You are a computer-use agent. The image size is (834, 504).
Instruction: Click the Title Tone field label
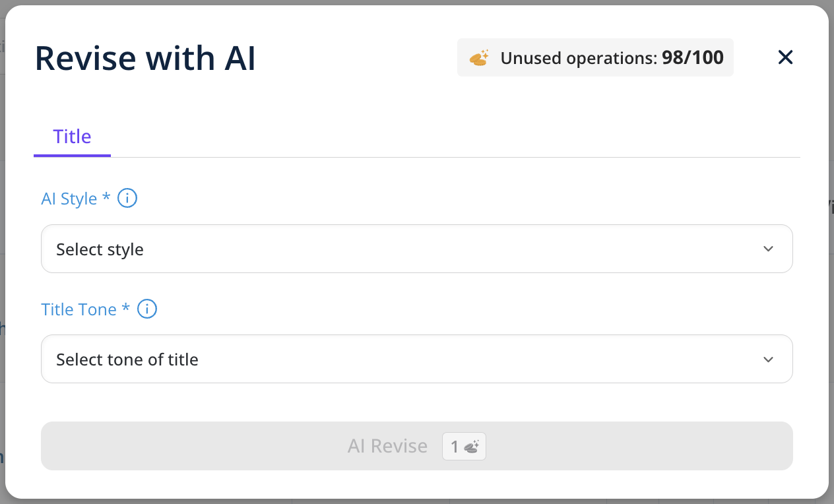(x=79, y=309)
